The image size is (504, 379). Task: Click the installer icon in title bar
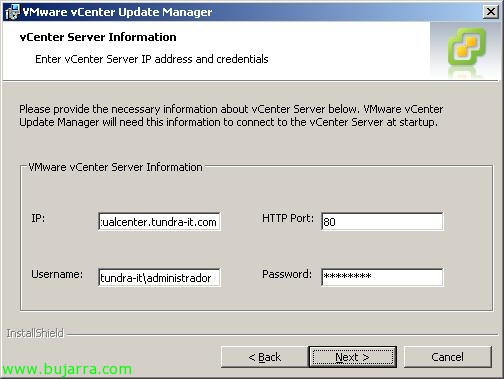tap(12, 12)
